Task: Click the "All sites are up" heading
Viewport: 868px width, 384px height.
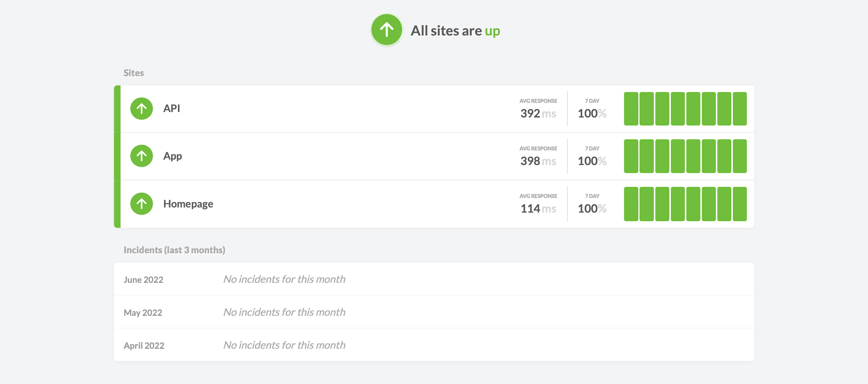Action: click(455, 31)
